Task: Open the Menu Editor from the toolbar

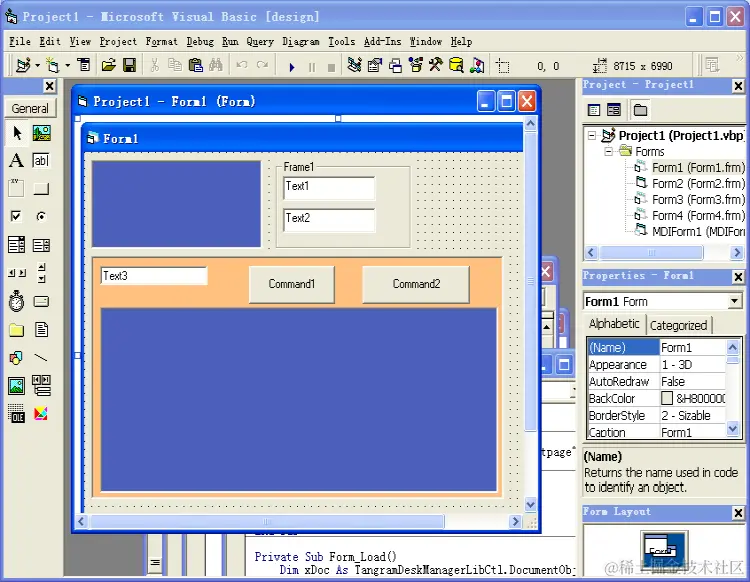Action: click(x=84, y=65)
